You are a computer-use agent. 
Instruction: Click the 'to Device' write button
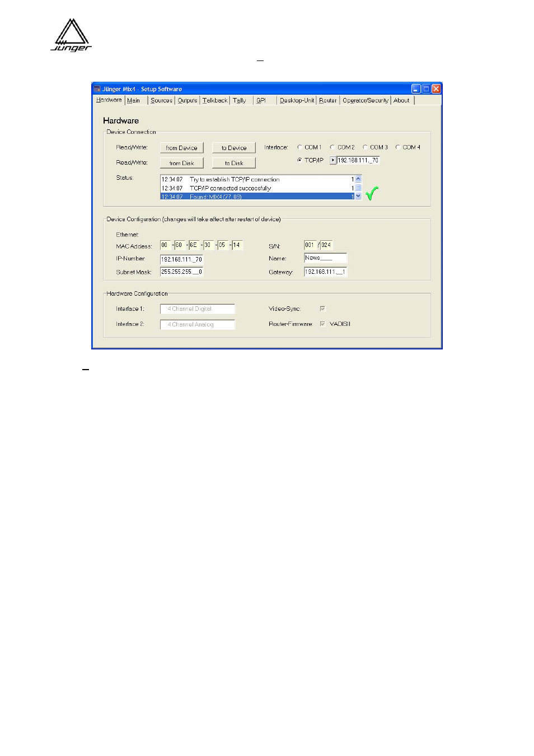click(234, 148)
